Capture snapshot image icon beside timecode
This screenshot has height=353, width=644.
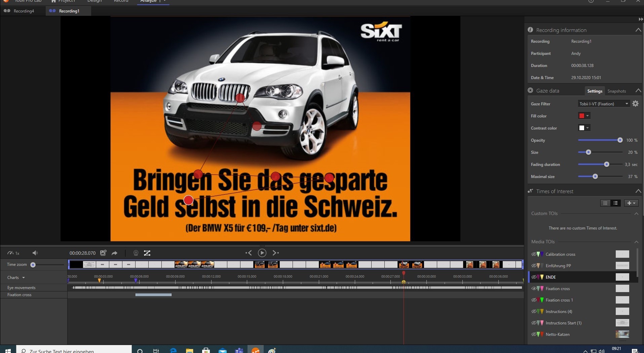103,253
